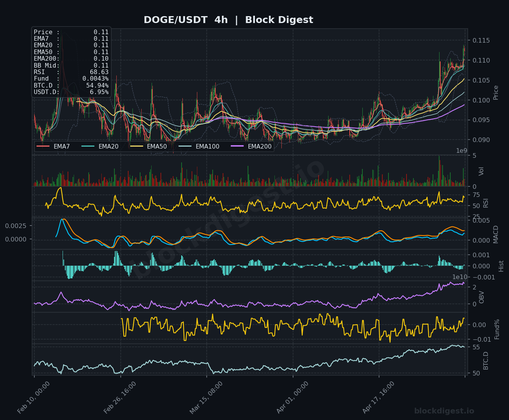
Task: Click the BTC.D 54.94% reading
Action: point(71,86)
